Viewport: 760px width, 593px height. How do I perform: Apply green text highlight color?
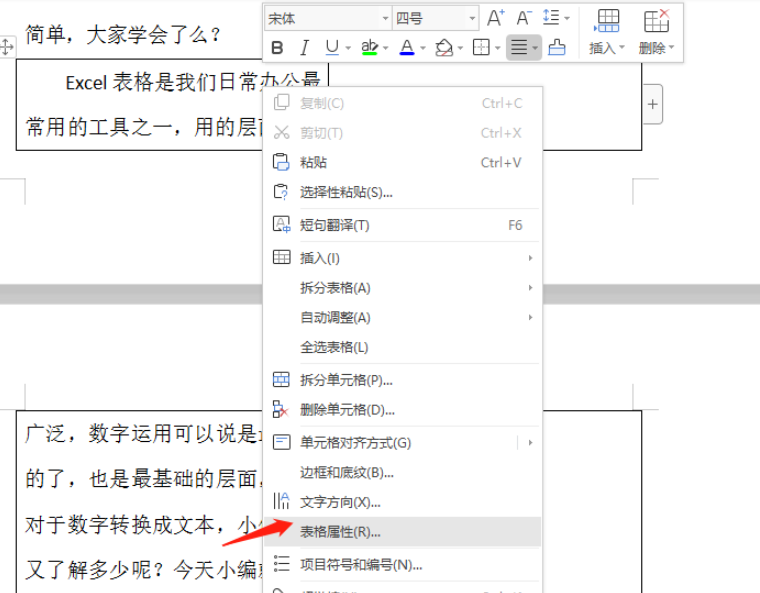[369, 47]
